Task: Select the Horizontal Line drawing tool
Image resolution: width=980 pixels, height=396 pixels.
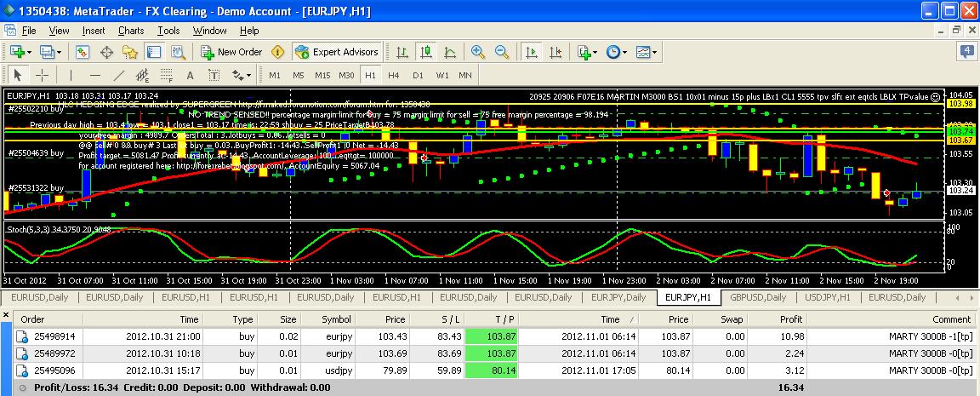Action: [95, 75]
